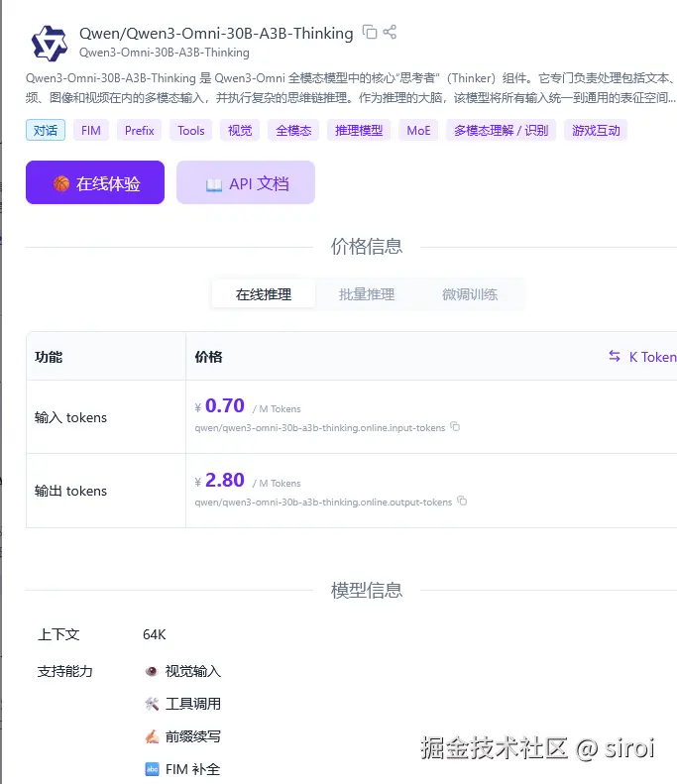The width and height of the screenshot is (677, 784).
Task: Click the 输出 tokens row label
Action: tap(70, 491)
